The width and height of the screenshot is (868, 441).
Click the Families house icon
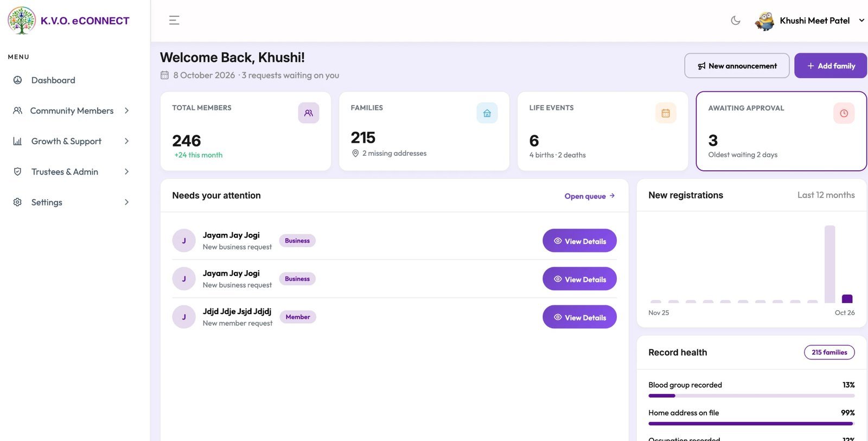point(487,113)
